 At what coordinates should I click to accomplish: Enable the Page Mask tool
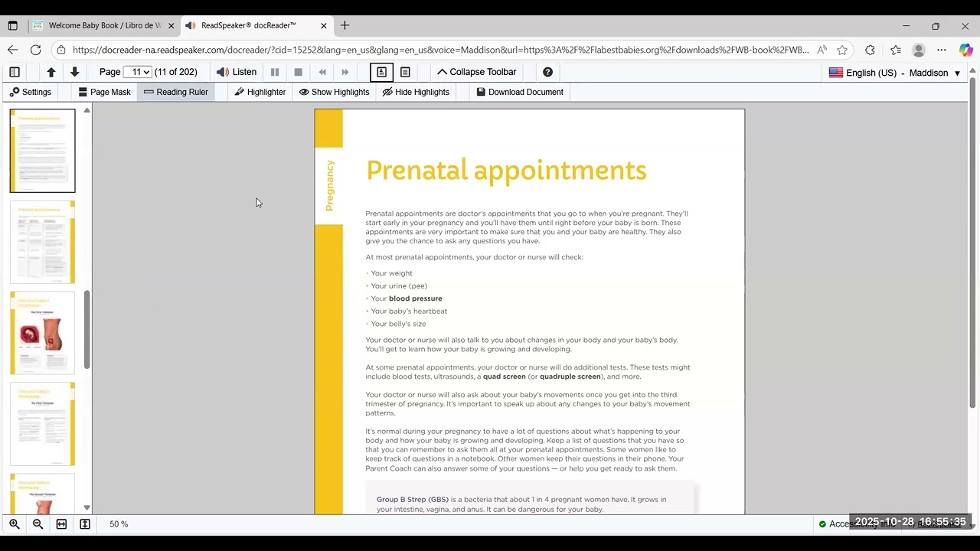(105, 92)
